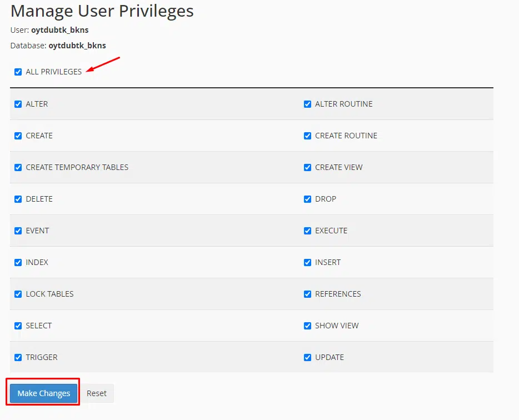This screenshot has width=519, height=420.
Task: Toggle the EVENT privilege checkbox
Action: [x=18, y=231]
